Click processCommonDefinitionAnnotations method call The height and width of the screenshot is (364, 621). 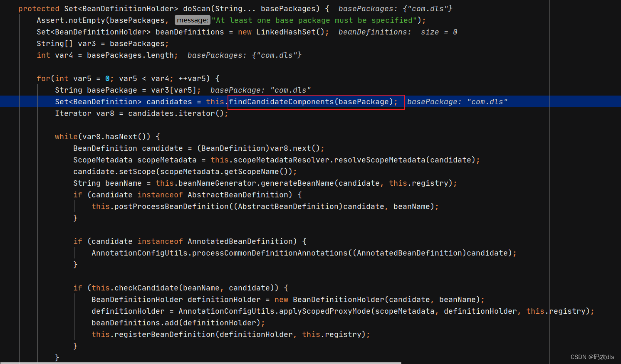tap(270, 253)
